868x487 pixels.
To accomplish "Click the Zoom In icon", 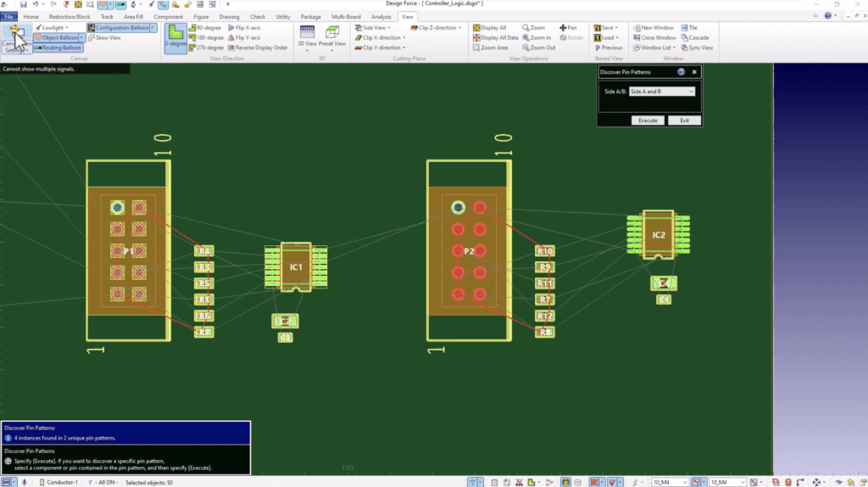I will 540,38.
